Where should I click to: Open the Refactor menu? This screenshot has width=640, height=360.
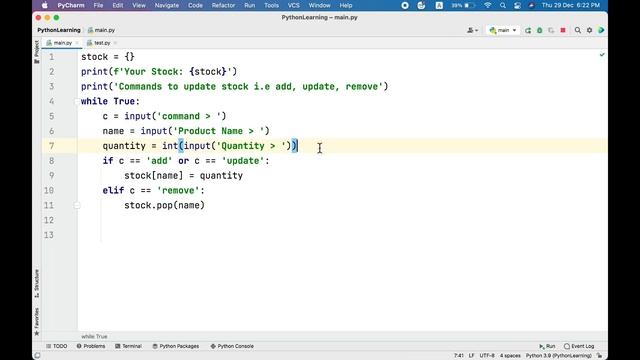tap(223, 5)
